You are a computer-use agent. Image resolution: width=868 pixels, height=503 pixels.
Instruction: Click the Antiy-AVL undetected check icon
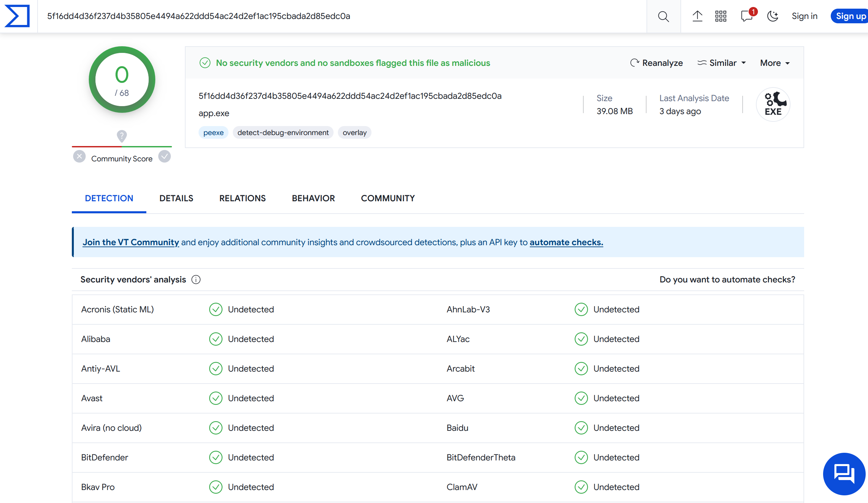216,369
